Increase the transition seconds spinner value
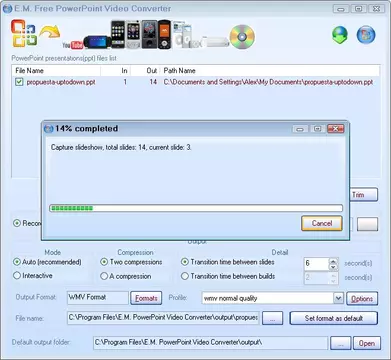The height and width of the screenshot is (360, 391). (333, 261)
